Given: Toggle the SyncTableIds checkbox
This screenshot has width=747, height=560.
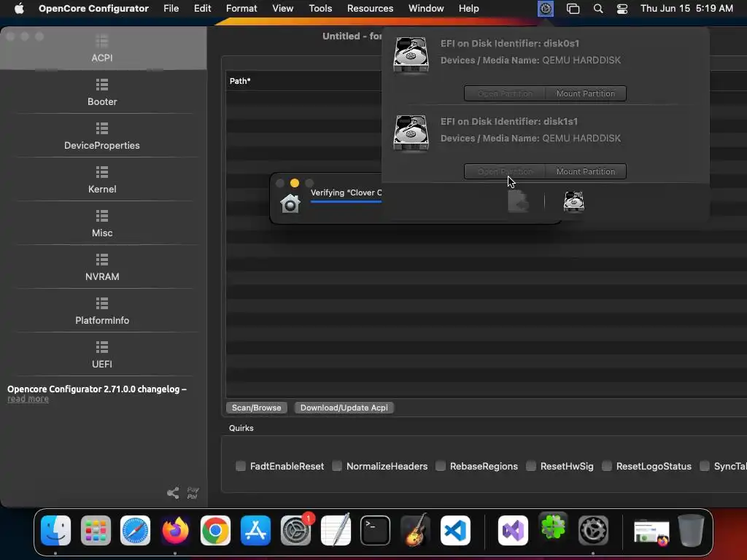Looking at the screenshot, I should [705, 466].
